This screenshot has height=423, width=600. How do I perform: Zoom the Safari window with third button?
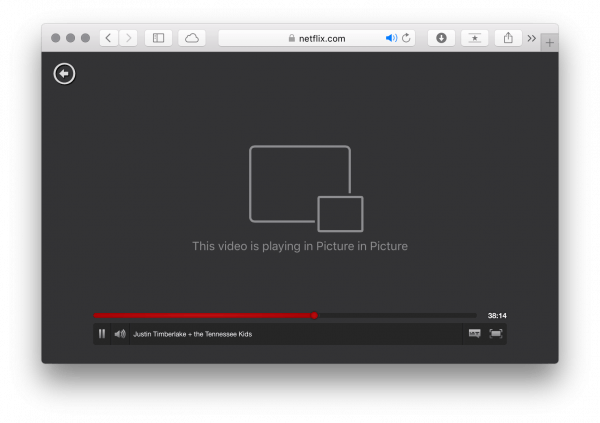85,38
